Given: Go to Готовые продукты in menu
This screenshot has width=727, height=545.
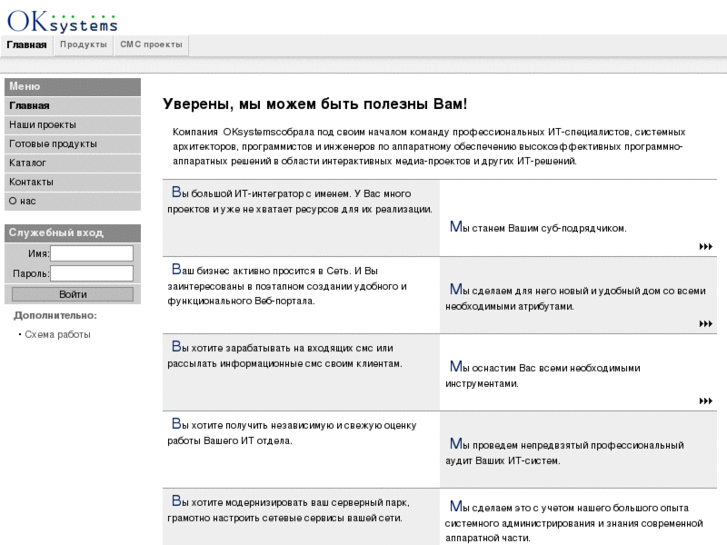Looking at the screenshot, I should 73,144.
